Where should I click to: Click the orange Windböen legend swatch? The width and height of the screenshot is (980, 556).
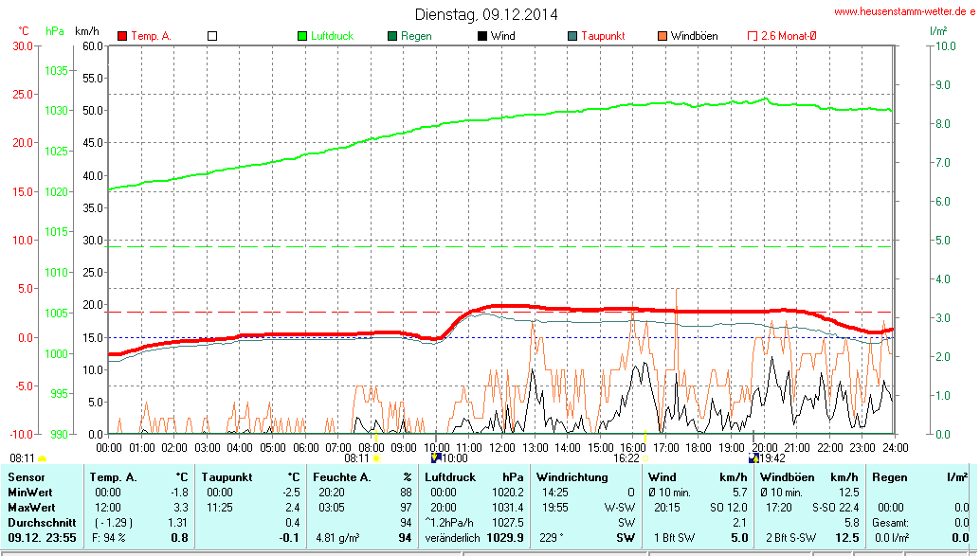[x=662, y=36]
